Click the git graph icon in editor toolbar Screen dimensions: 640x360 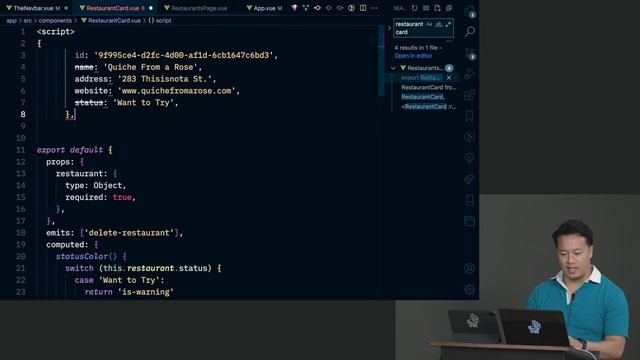(x=306, y=8)
